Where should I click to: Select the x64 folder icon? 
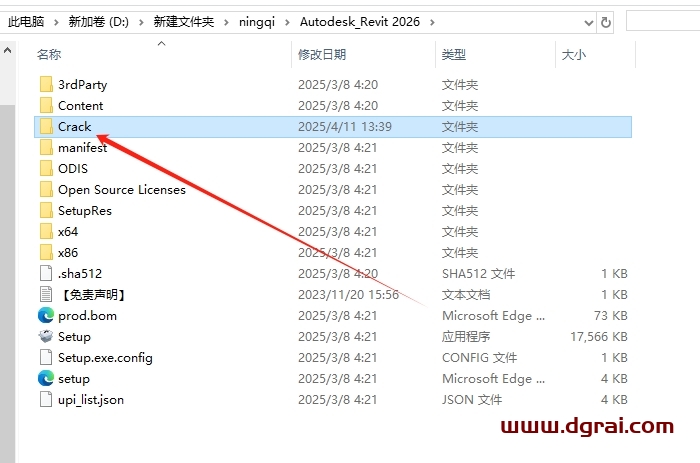coord(46,231)
